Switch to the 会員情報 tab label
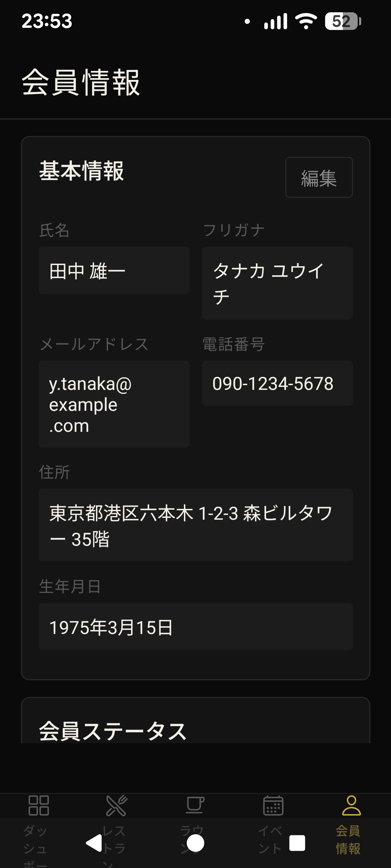 (x=348, y=839)
